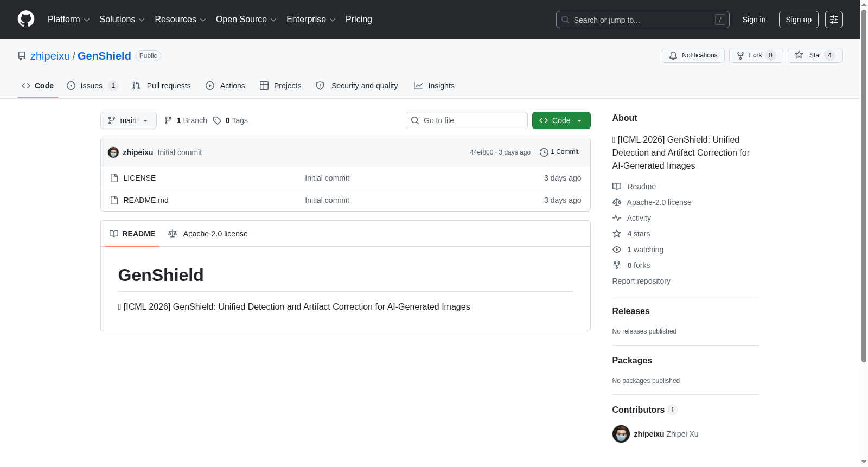Screen dimensions: 868x467
Task: View the 1 Branch link
Action: pos(186,120)
